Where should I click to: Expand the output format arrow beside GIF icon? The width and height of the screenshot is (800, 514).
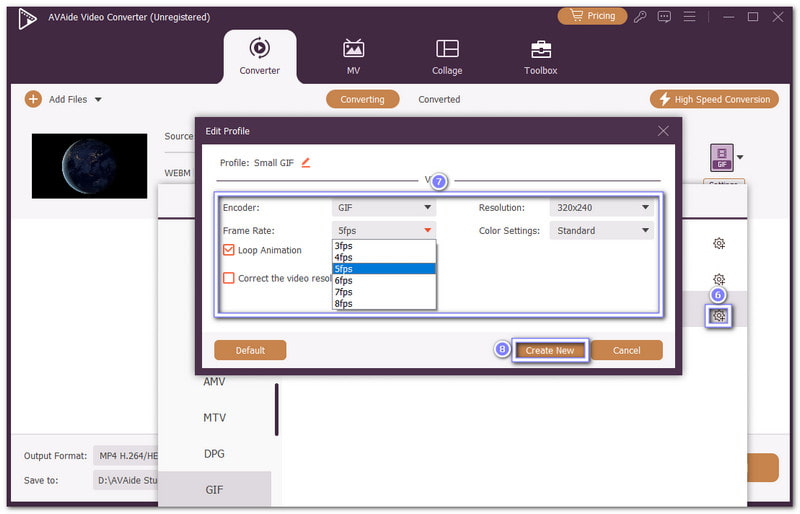[x=740, y=157]
